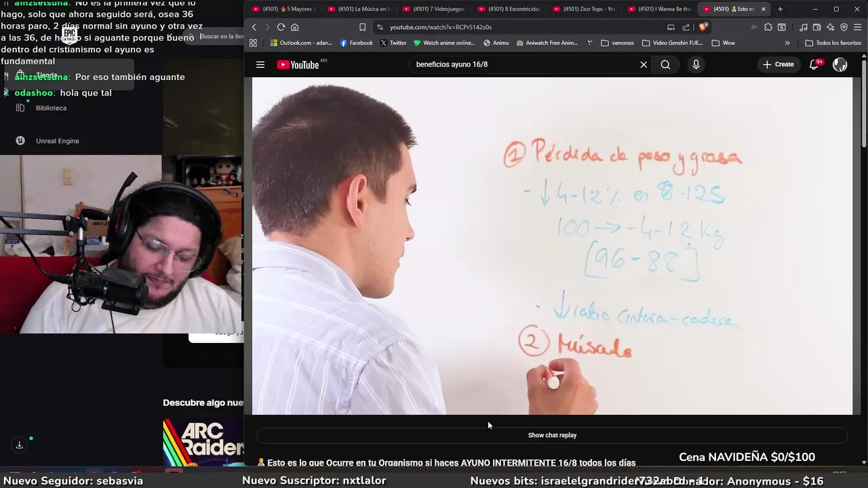Open the media playlist music note icon

click(804, 27)
